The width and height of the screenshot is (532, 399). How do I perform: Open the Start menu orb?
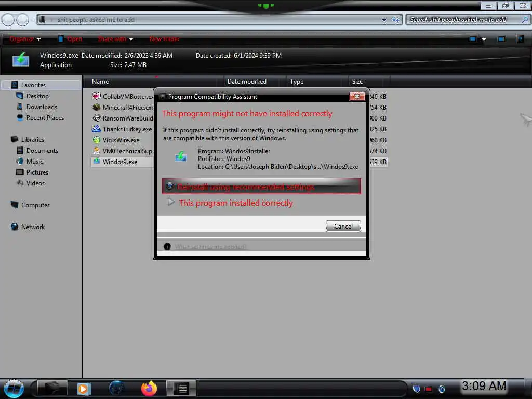coord(14,389)
